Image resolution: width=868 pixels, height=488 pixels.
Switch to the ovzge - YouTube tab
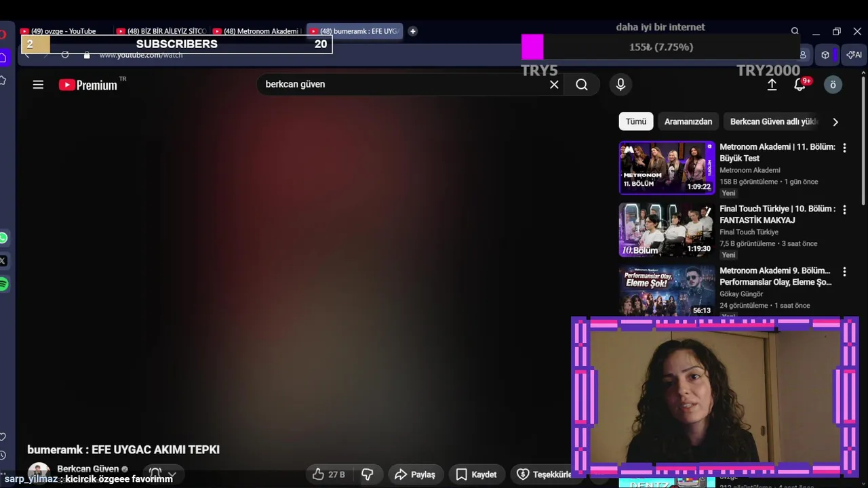[x=65, y=31]
